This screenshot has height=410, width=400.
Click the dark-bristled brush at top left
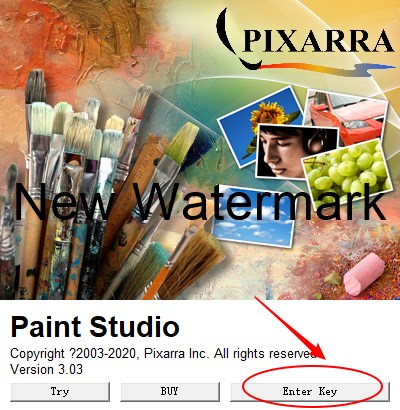click(35, 87)
